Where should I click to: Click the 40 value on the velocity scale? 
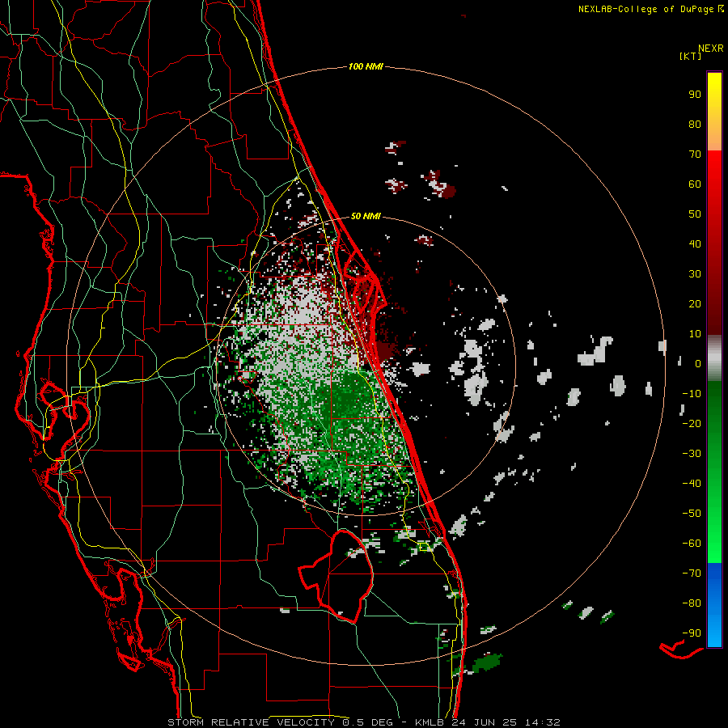coord(695,244)
